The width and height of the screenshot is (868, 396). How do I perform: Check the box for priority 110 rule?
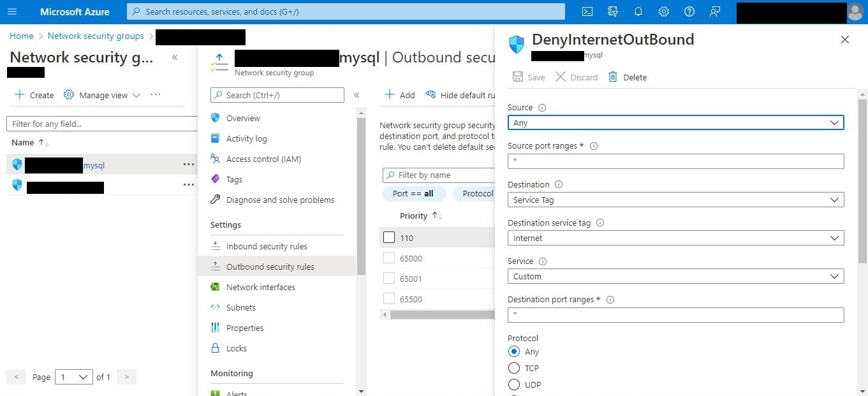coord(389,237)
